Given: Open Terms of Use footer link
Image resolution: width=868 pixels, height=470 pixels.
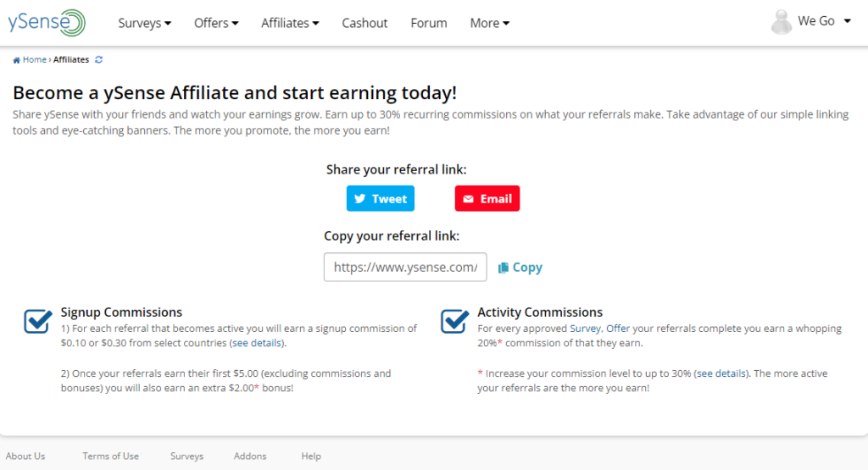Looking at the screenshot, I should pos(111,456).
